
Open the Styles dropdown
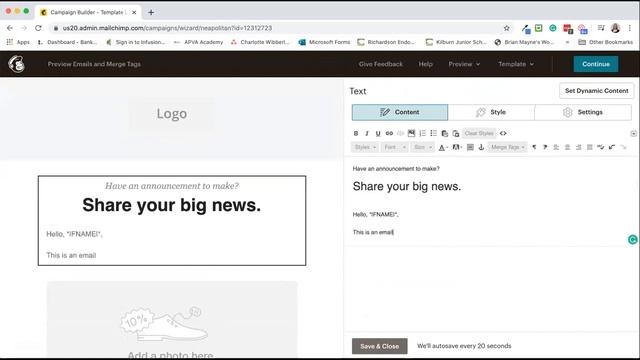pyautogui.click(x=365, y=147)
